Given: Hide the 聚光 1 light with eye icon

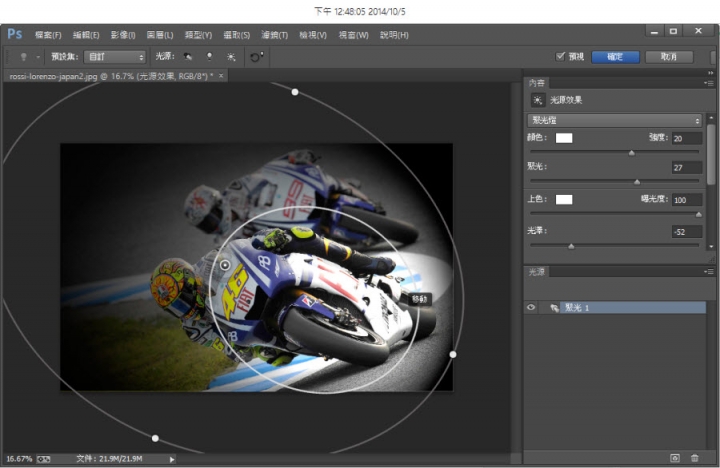Looking at the screenshot, I should (x=531, y=307).
